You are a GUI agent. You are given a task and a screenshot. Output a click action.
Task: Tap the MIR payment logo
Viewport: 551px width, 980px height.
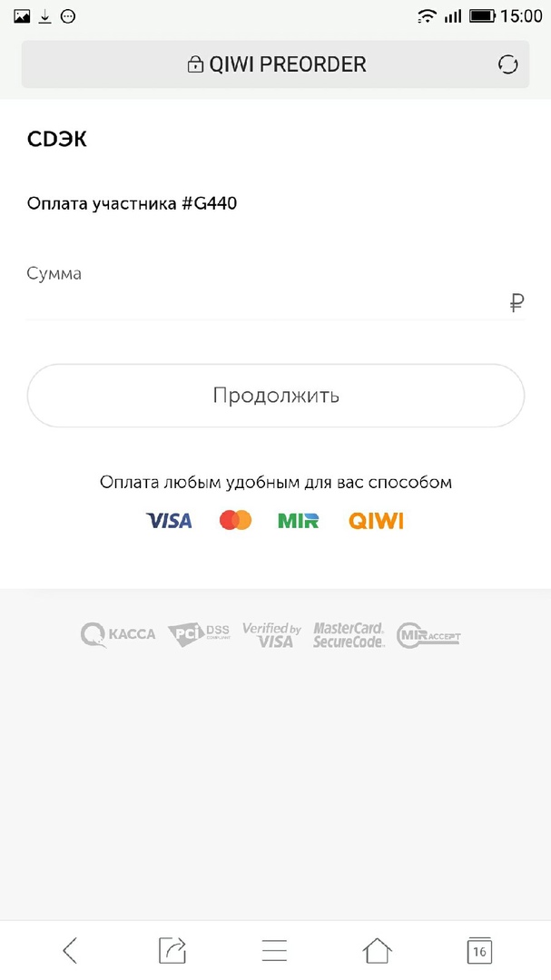(299, 521)
